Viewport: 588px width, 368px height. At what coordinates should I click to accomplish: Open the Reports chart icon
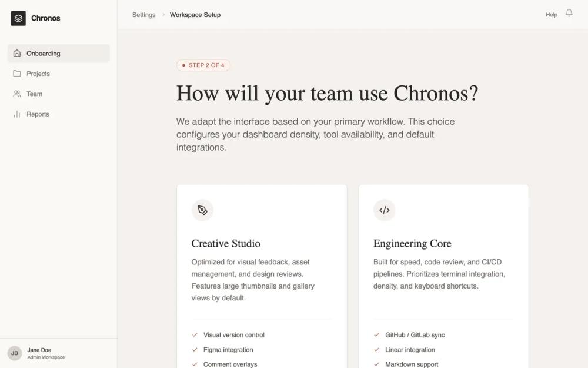pos(16,114)
